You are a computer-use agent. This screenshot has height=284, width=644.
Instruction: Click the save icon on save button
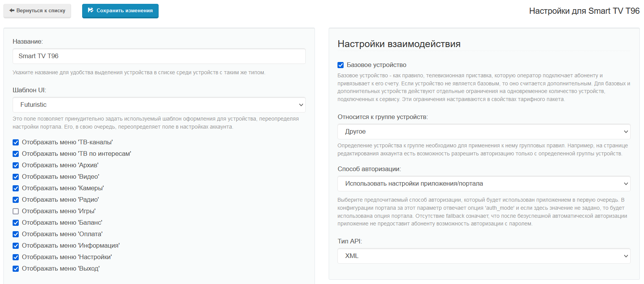click(91, 10)
